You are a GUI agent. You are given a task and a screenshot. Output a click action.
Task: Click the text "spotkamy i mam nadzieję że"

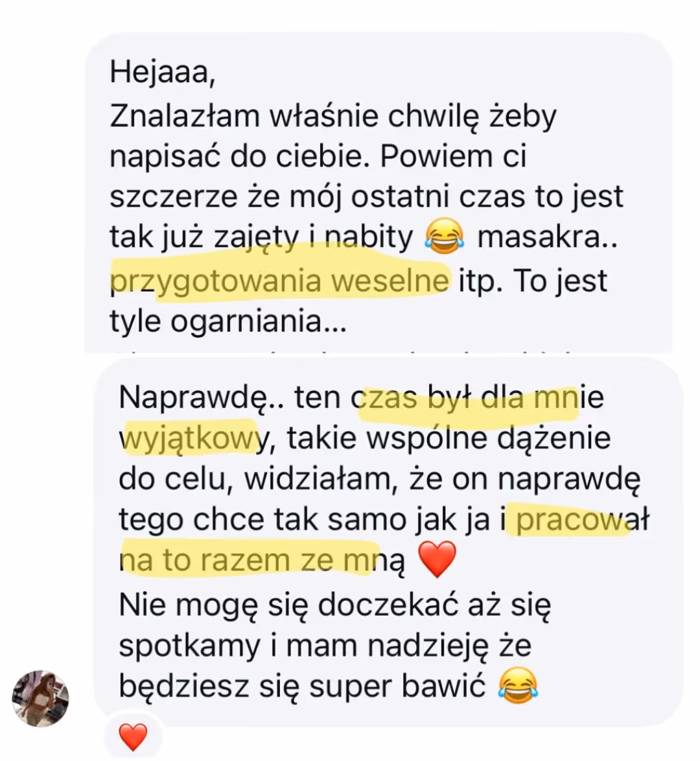click(325, 646)
